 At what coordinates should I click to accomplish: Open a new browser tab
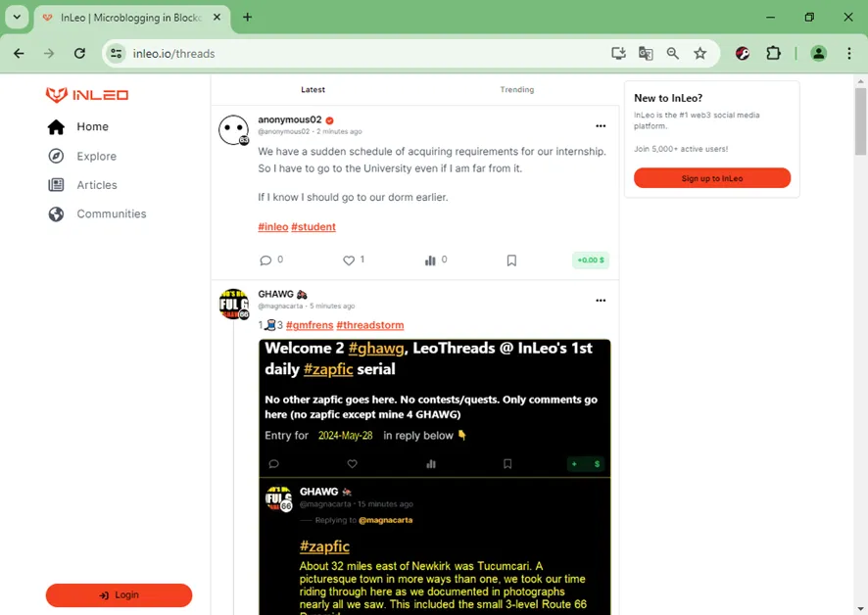248,18
